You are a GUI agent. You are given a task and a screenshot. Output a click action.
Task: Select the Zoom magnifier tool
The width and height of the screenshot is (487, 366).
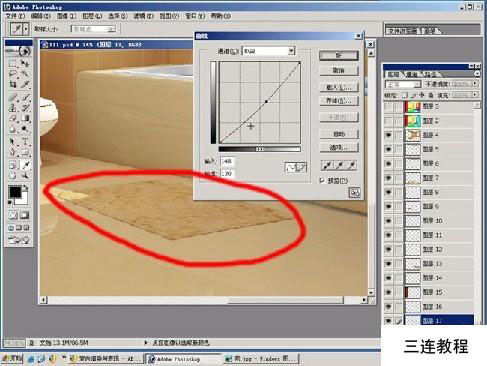click(25, 175)
